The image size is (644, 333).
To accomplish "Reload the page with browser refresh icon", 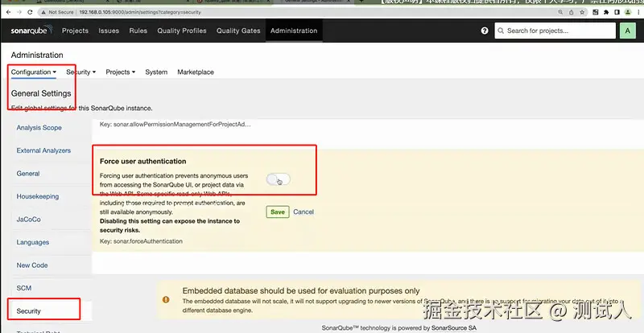I will 30,12.
